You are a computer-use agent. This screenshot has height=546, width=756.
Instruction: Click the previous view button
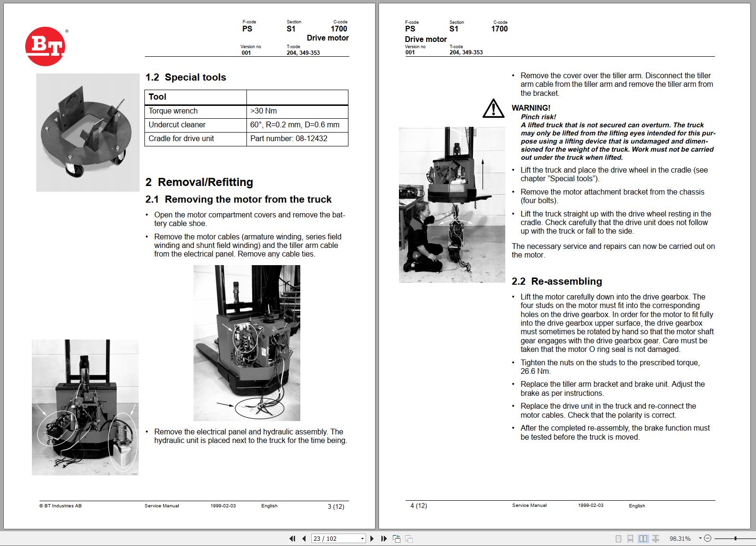coord(397,538)
